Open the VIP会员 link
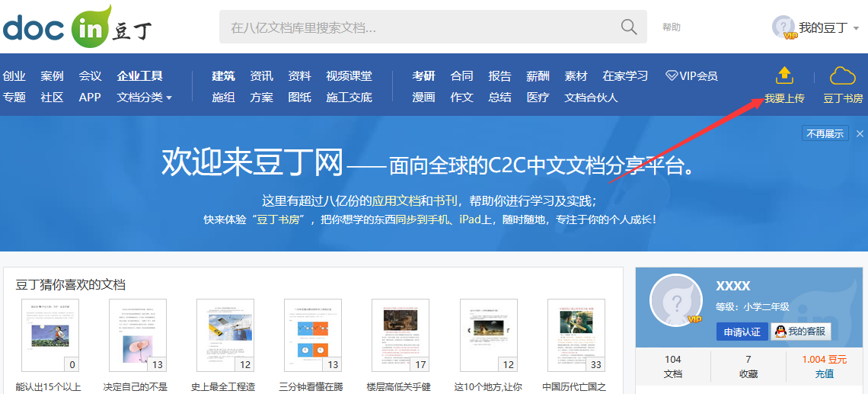This screenshot has height=394, width=868. pyautogui.click(x=691, y=76)
